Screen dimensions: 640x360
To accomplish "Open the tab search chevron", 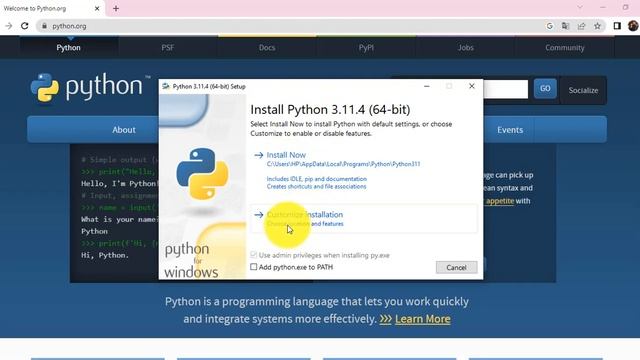I will point(580,7).
